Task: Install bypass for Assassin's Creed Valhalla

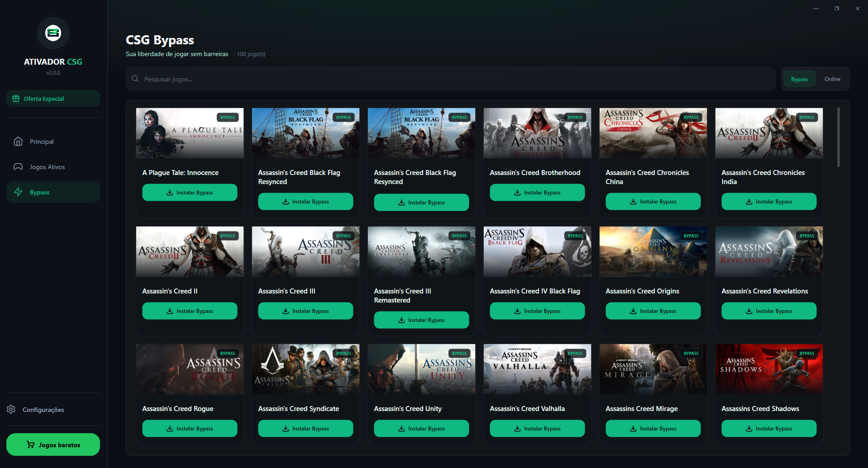Action: pos(537,429)
